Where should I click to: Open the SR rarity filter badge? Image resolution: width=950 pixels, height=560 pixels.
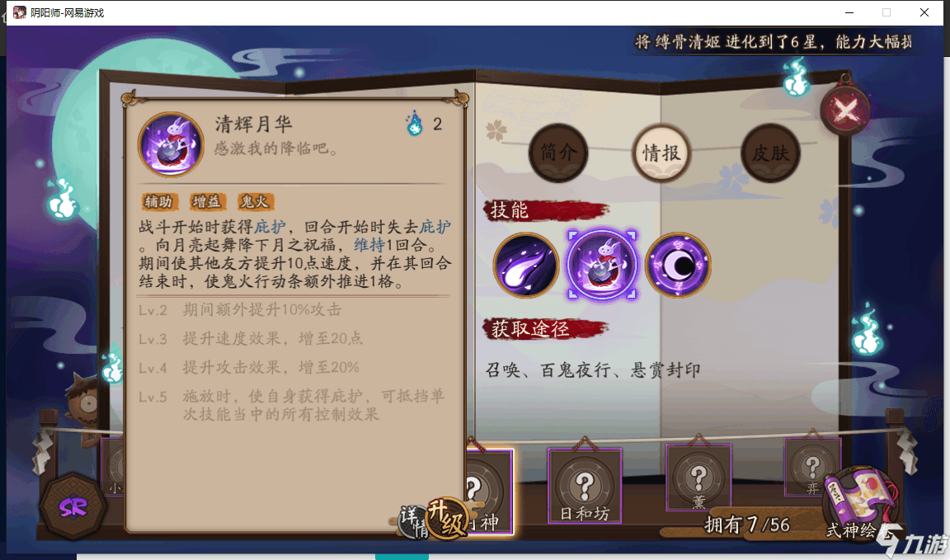point(73,506)
